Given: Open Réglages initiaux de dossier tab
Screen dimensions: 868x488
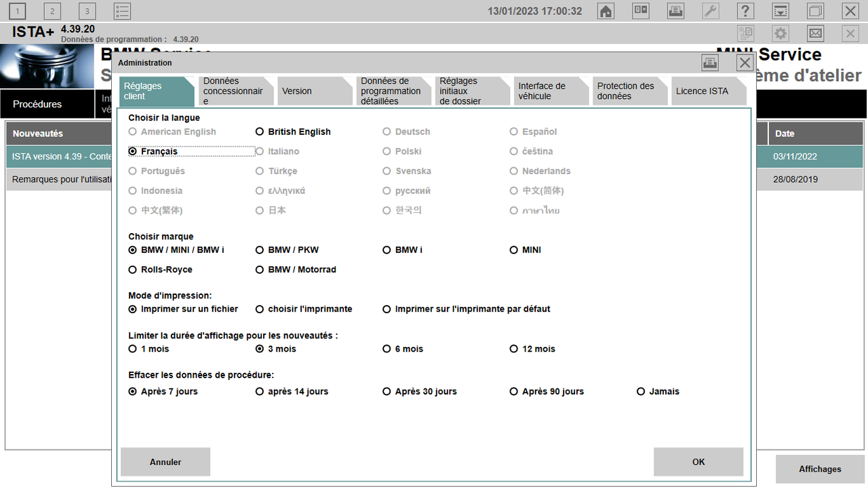Looking at the screenshot, I should pos(472,91).
